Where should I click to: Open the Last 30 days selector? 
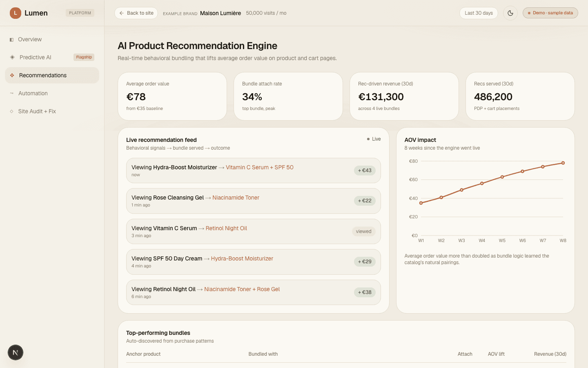tap(479, 13)
